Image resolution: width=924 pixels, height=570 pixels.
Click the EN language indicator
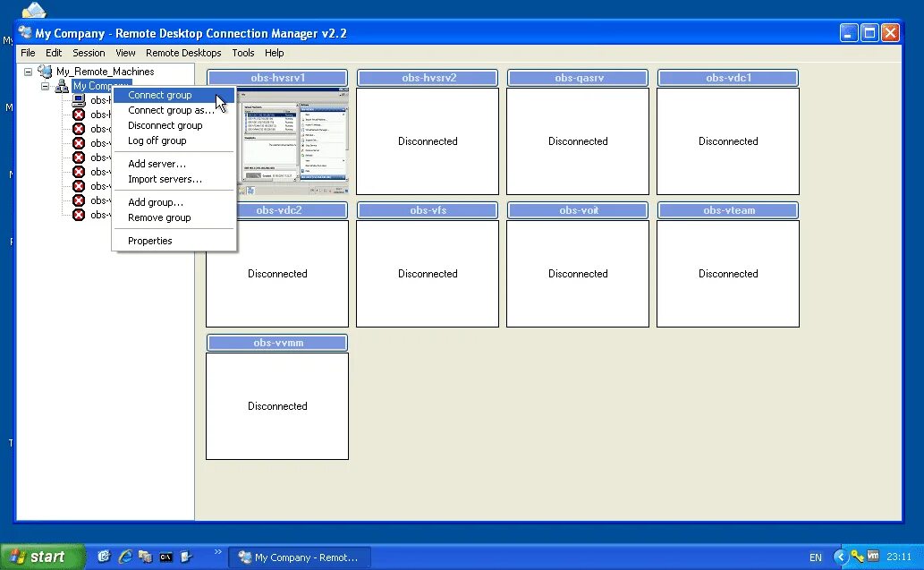click(816, 557)
